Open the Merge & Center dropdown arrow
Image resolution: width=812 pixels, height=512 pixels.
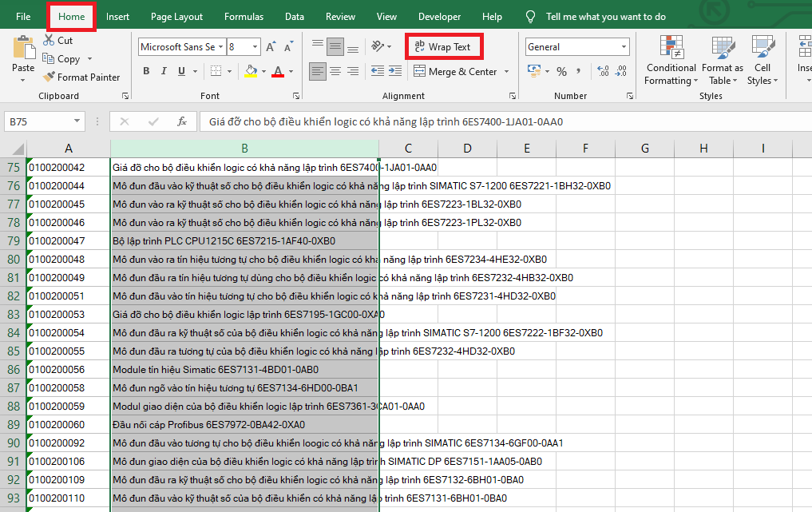tap(505, 72)
